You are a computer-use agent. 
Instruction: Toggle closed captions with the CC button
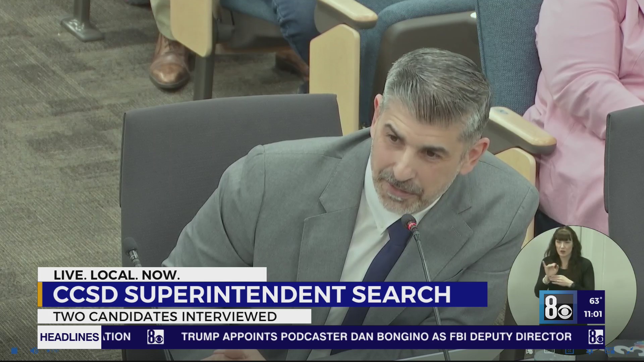570,352
